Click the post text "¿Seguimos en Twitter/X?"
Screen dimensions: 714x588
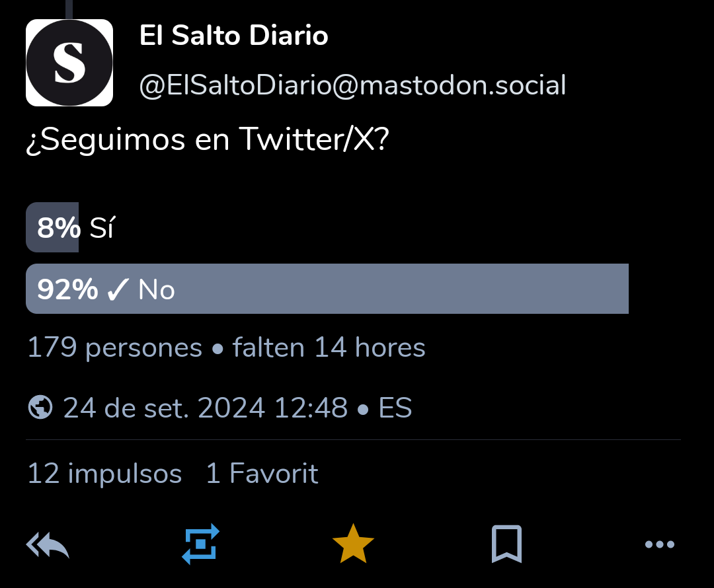207,139
